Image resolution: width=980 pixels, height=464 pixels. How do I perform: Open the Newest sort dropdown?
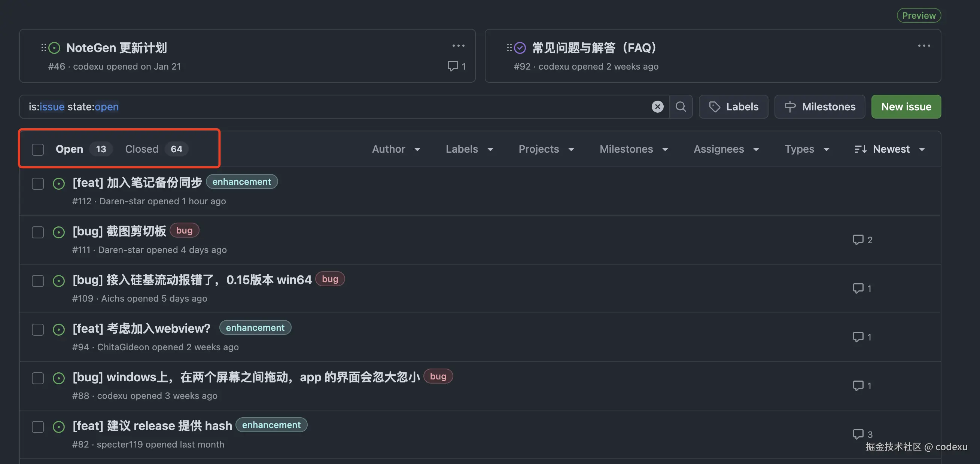[x=889, y=149]
